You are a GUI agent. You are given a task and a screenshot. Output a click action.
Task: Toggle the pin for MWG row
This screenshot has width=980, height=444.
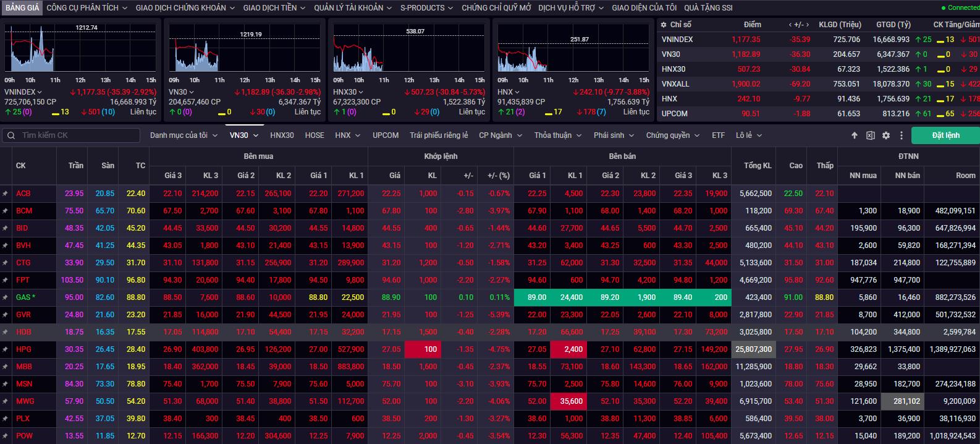tap(6, 401)
